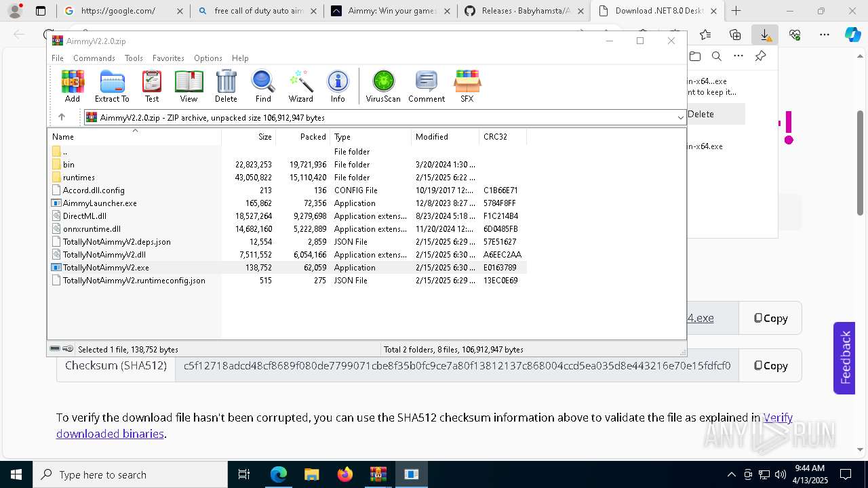This screenshot has height=488, width=868.
Task: Open the Options menu
Action: pyautogui.click(x=208, y=58)
